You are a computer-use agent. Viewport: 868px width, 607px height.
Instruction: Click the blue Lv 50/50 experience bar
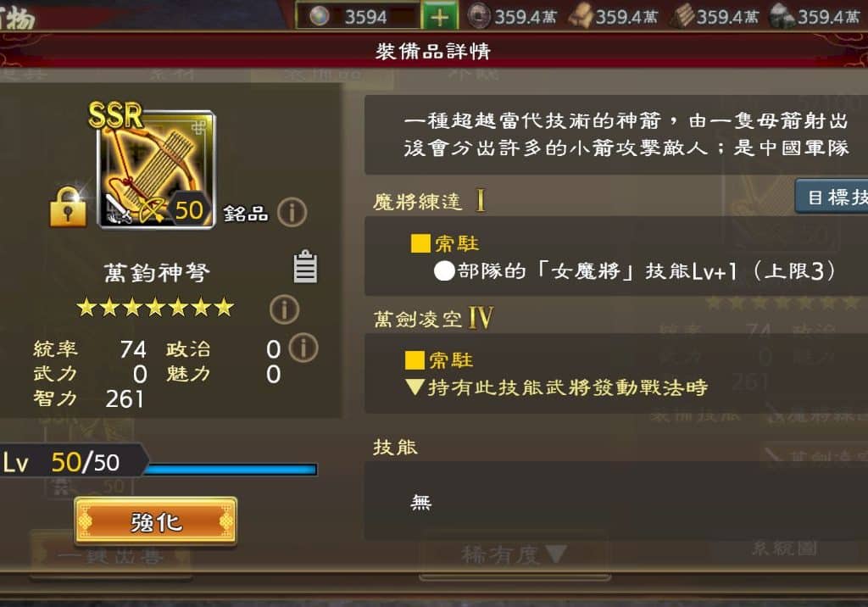[x=231, y=470]
